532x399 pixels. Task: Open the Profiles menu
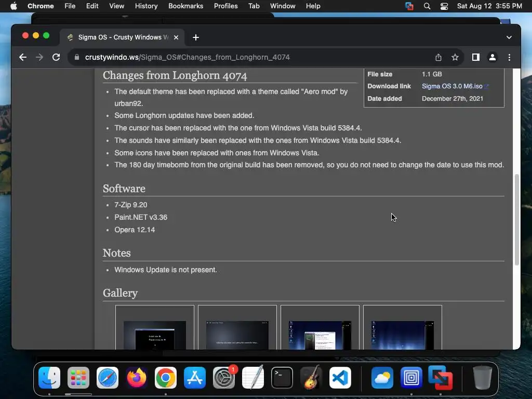tap(225, 6)
